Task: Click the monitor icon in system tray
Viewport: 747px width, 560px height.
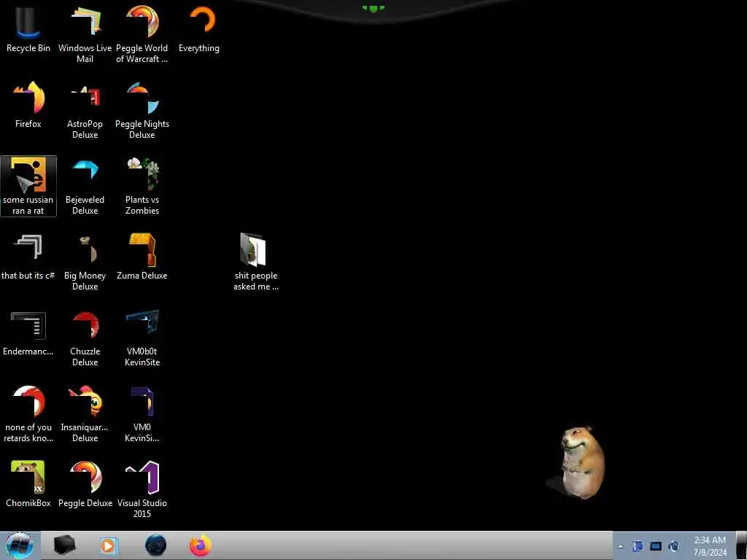Action: pyautogui.click(x=656, y=546)
